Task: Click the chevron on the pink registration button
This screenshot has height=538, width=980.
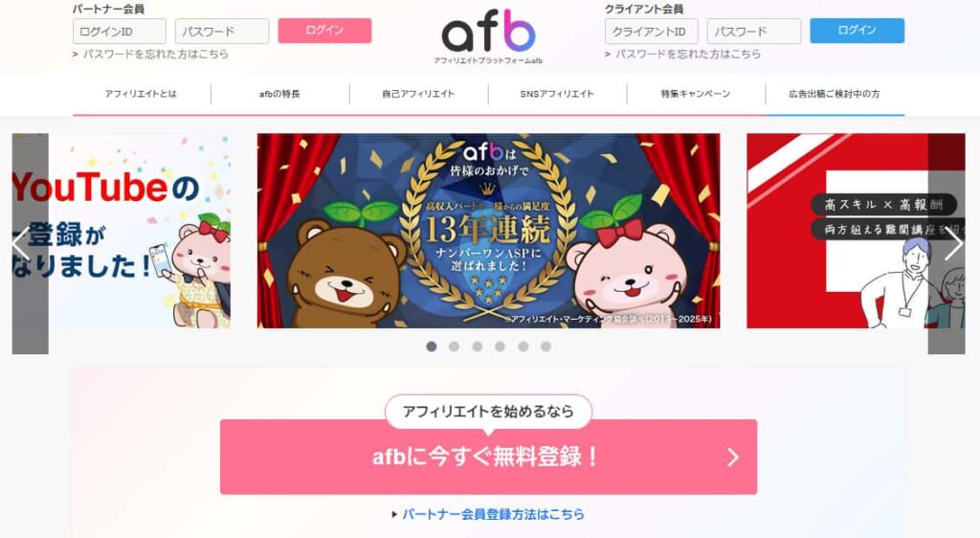Action: tap(733, 458)
